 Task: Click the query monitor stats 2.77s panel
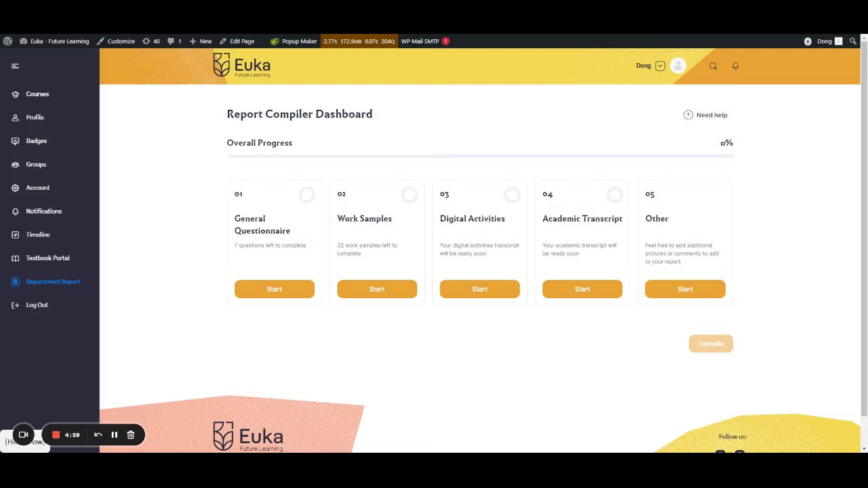coord(359,41)
